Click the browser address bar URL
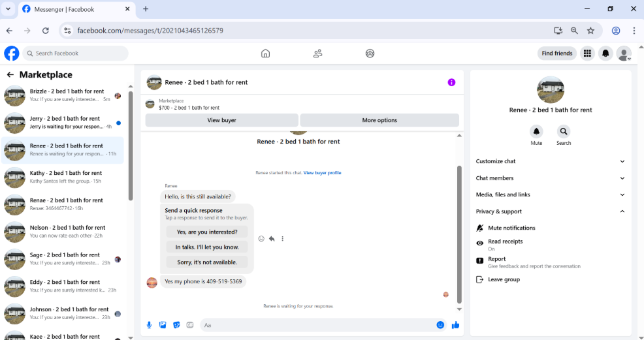Viewport: 644px width, 340px height. (x=150, y=31)
